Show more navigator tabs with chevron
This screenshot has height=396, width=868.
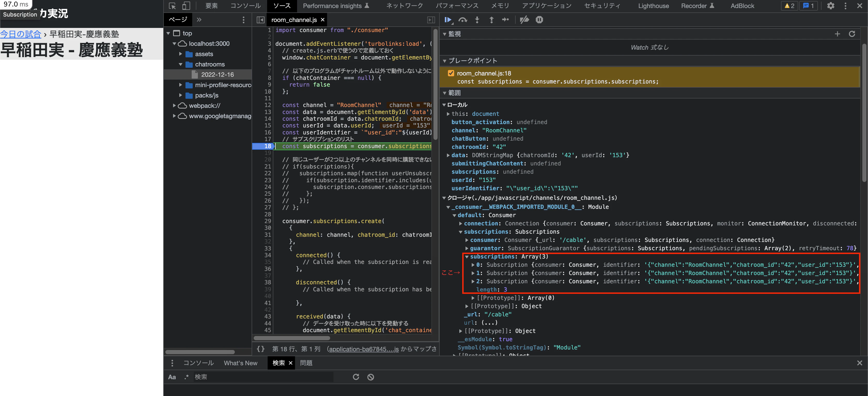199,20
